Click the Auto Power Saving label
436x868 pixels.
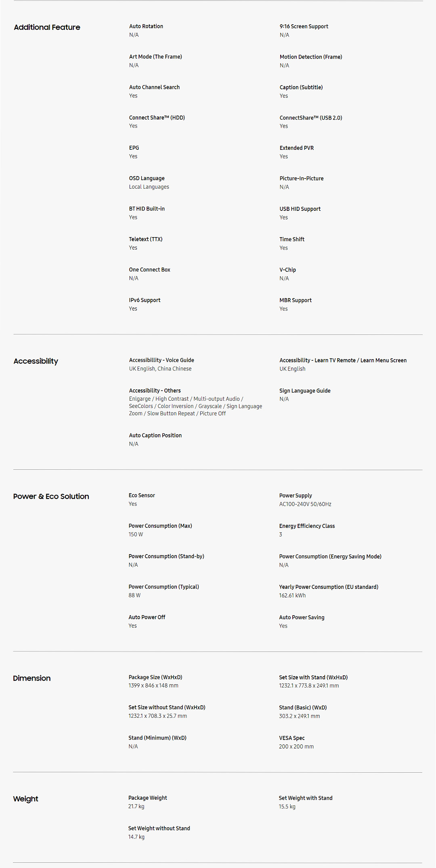[x=302, y=617]
